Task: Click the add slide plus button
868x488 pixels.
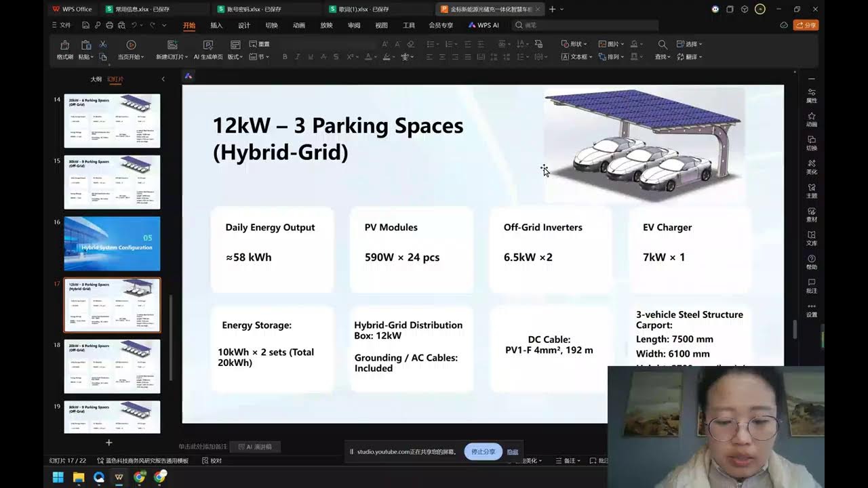Action: 109,443
